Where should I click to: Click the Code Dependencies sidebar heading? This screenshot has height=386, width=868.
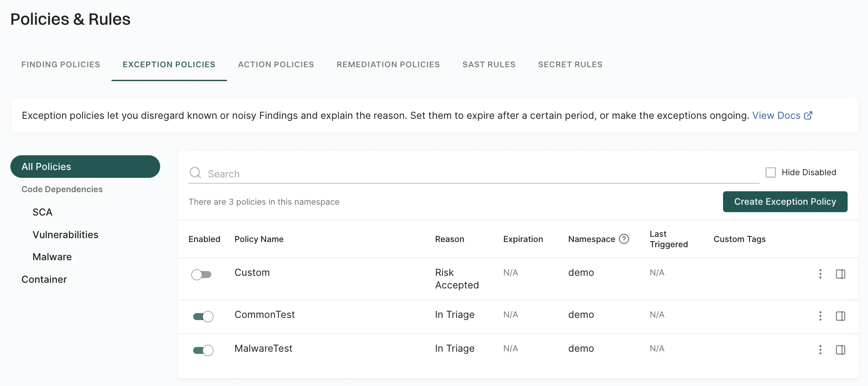tap(62, 189)
